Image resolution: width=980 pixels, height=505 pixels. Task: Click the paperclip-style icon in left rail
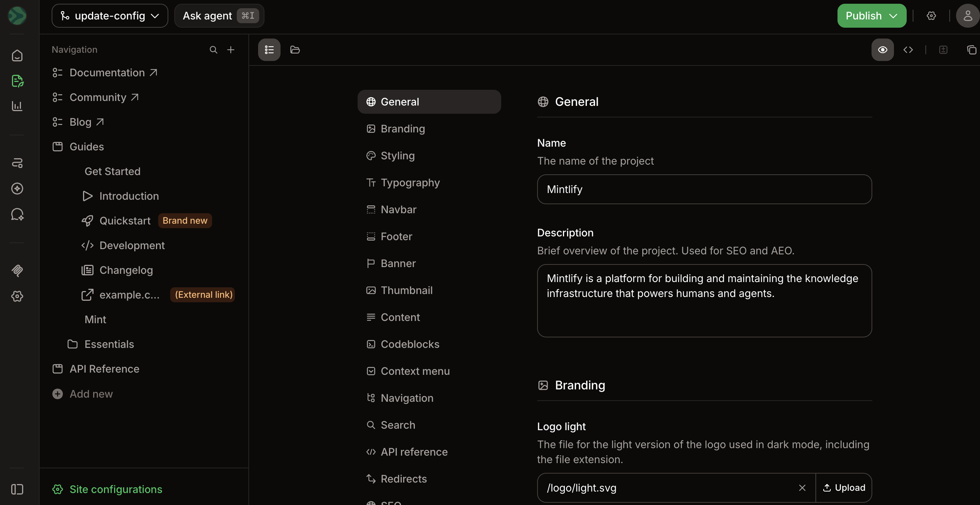click(x=17, y=270)
